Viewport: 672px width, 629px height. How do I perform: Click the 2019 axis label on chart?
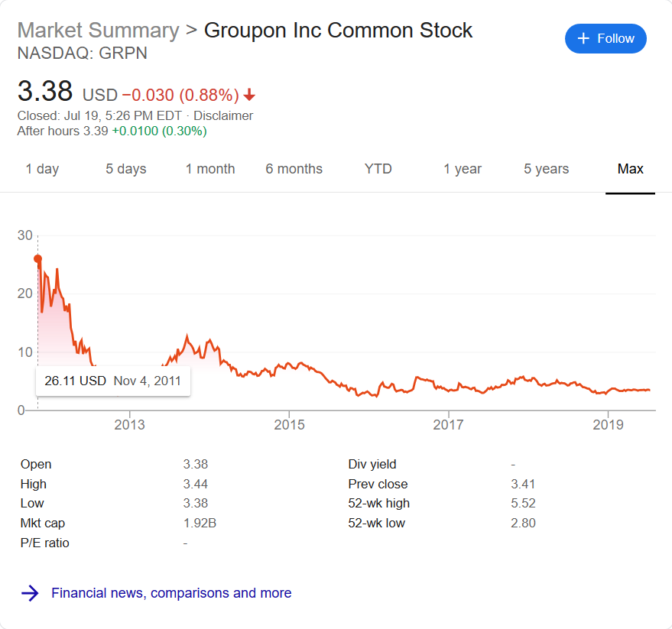tap(608, 425)
